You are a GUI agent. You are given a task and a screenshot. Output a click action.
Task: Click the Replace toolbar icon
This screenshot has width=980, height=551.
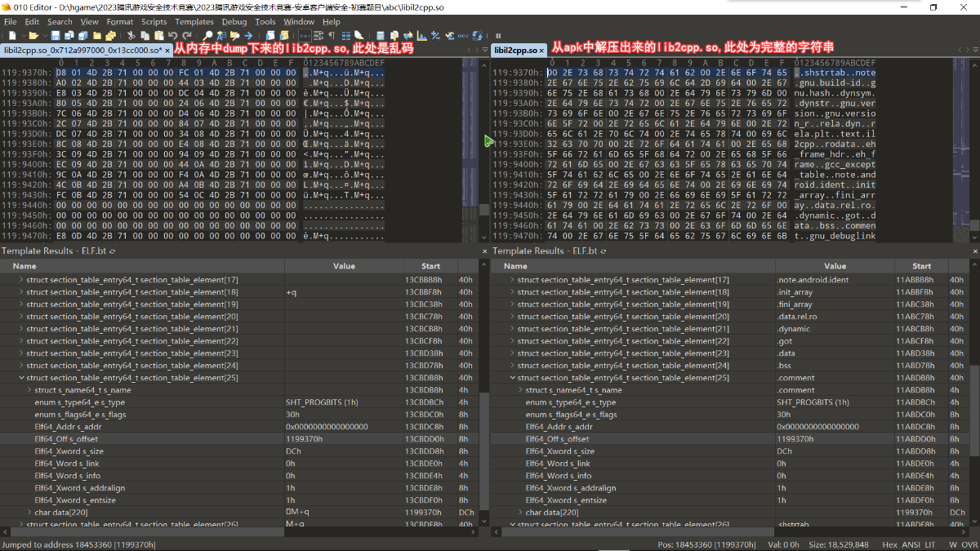[221, 36]
